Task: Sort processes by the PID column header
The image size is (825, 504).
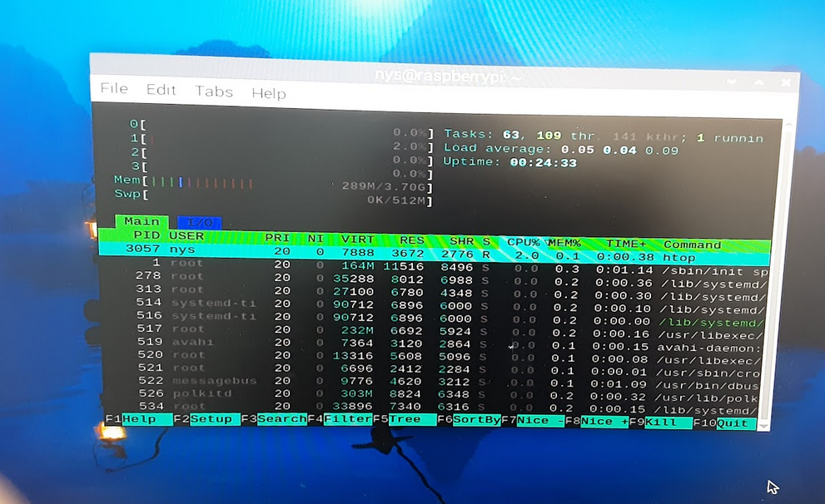Action: pyautogui.click(x=147, y=235)
